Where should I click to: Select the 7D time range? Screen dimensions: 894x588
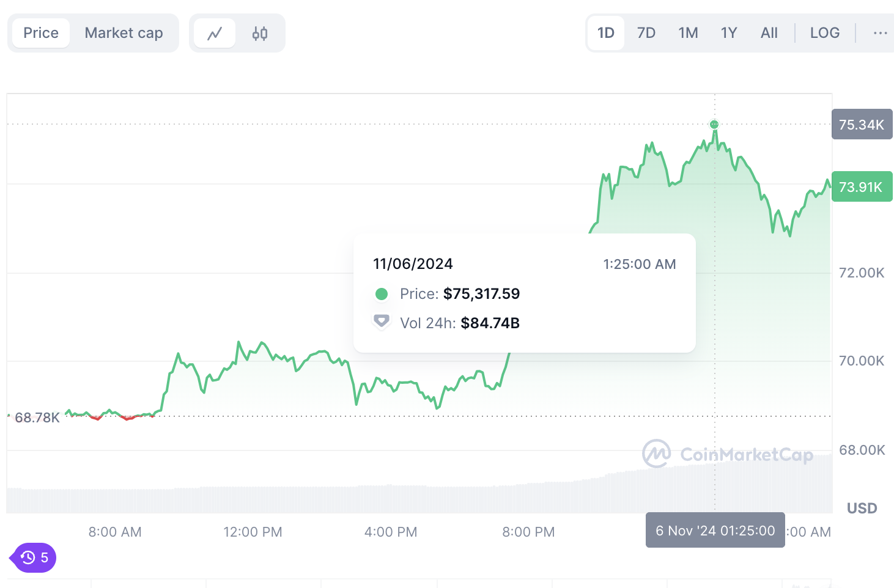point(646,33)
